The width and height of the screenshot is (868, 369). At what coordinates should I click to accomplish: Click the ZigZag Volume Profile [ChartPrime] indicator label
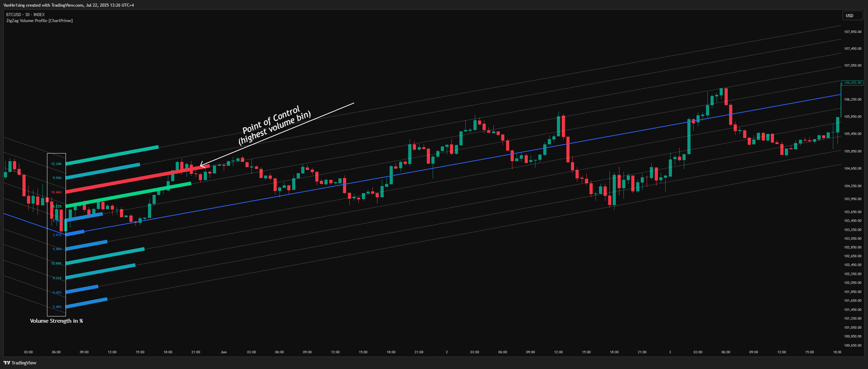click(x=40, y=21)
